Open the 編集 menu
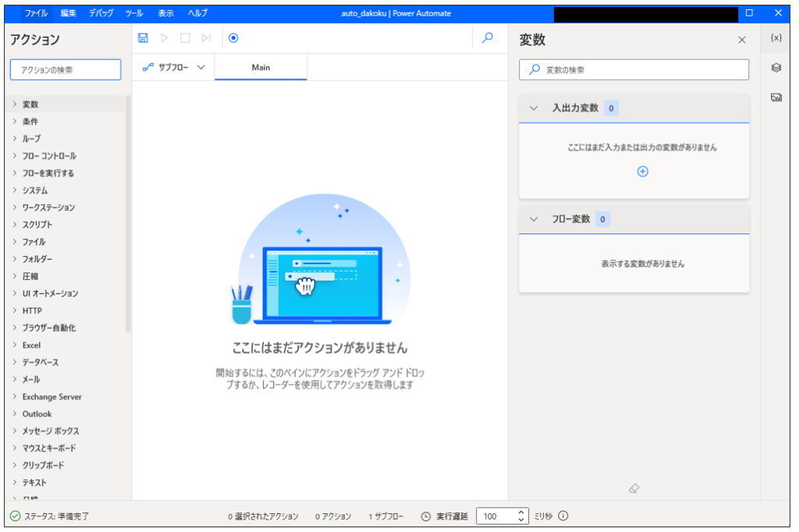799x532 pixels. coord(69,13)
